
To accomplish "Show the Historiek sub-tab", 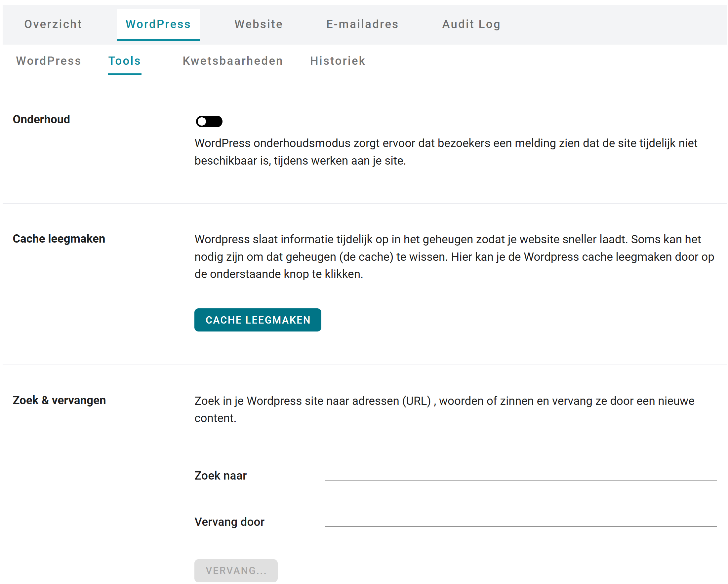I will point(338,61).
